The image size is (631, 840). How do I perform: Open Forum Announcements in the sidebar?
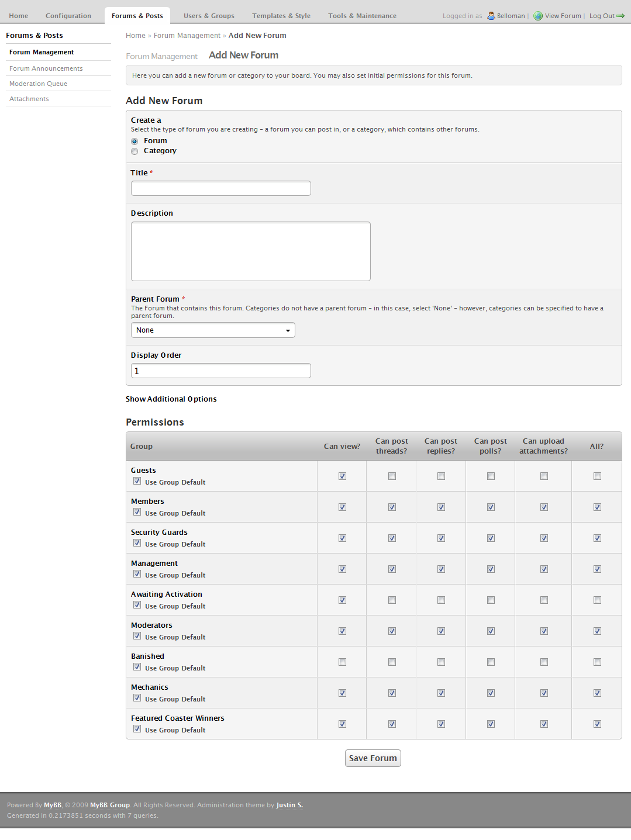click(46, 68)
